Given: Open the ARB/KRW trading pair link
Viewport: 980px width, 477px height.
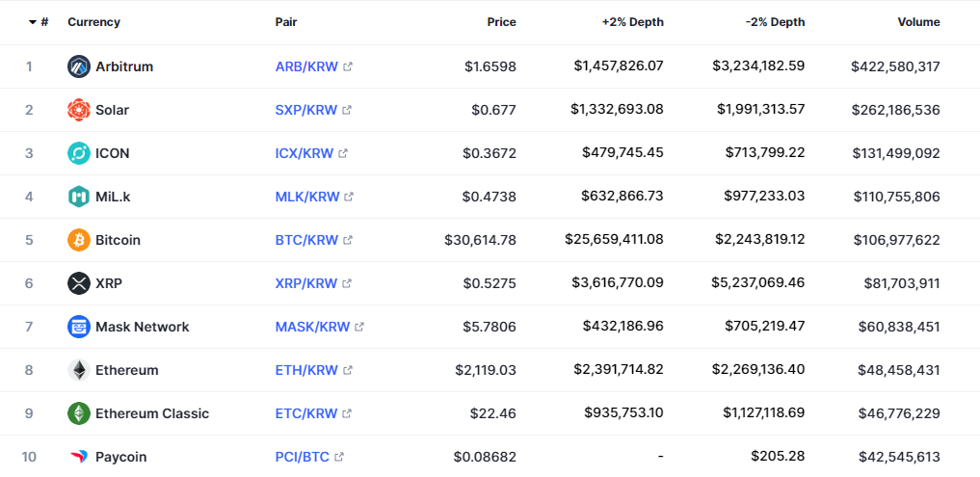Looking at the screenshot, I should [305, 66].
